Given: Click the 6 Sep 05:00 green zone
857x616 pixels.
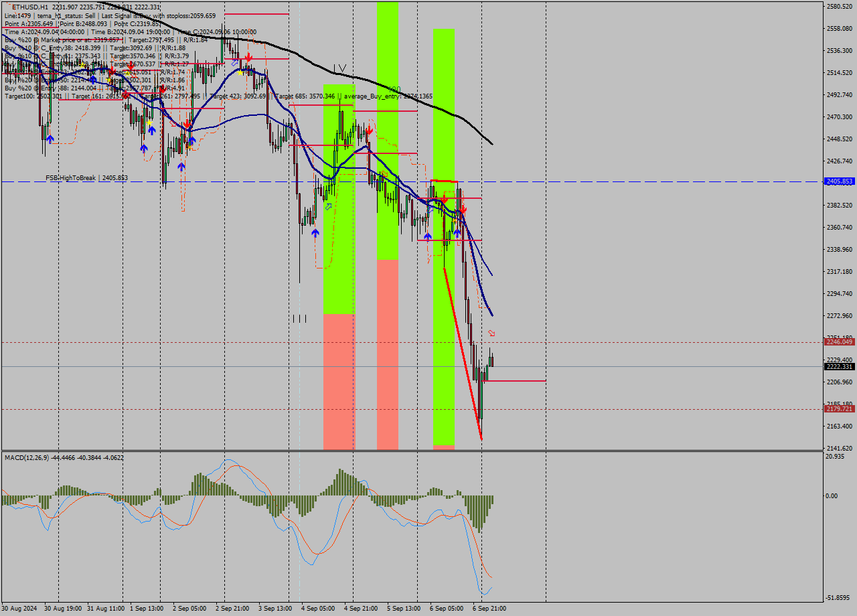Looking at the screenshot, I should (444, 237).
